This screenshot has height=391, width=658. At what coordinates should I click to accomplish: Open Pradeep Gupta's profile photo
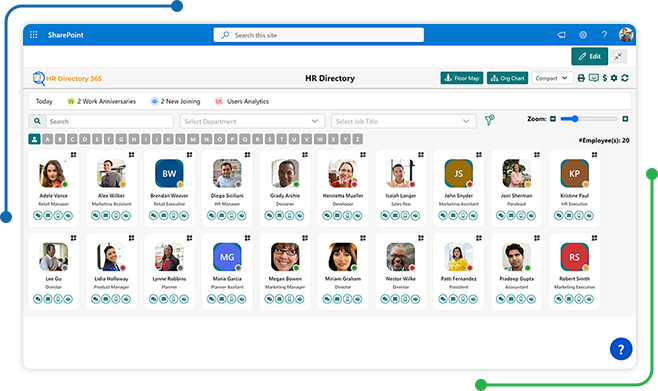pos(517,257)
